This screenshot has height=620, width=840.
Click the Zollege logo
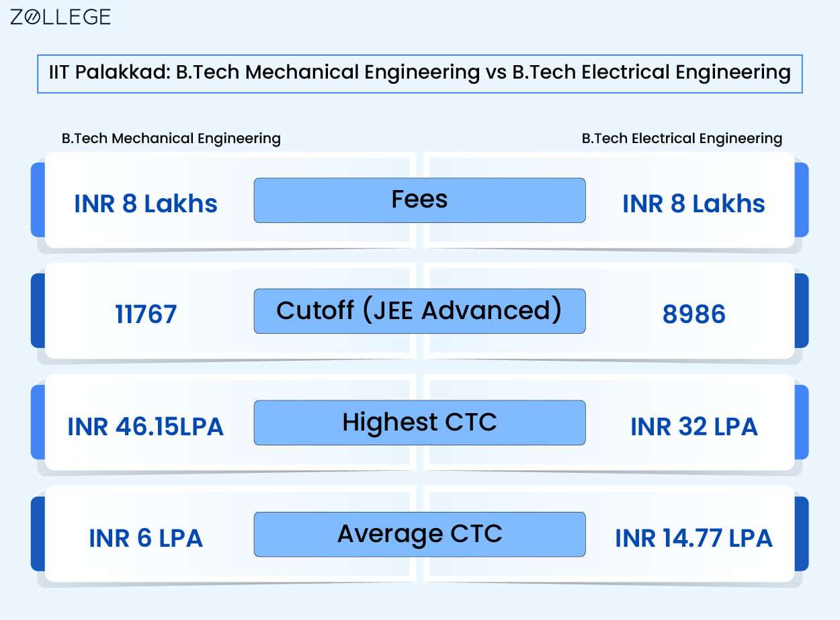click(x=59, y=17)
